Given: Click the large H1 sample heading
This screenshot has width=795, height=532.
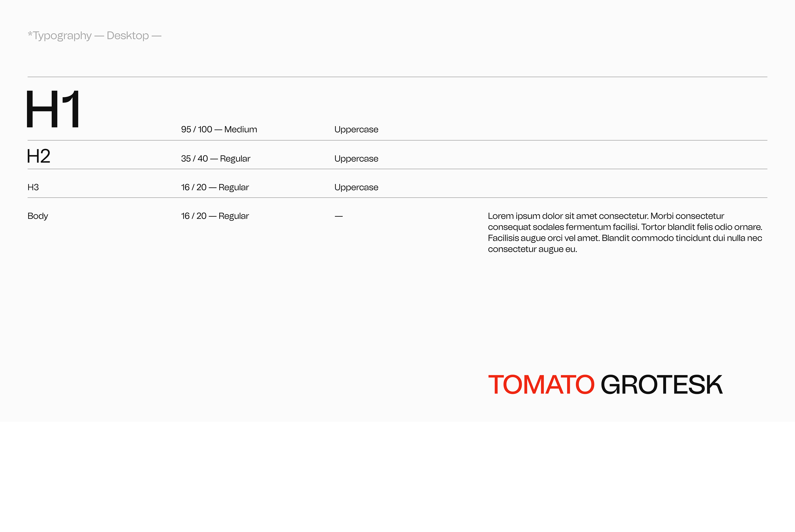Looking at the screenshot, I should pyautogui.click(x=53, y=109).
